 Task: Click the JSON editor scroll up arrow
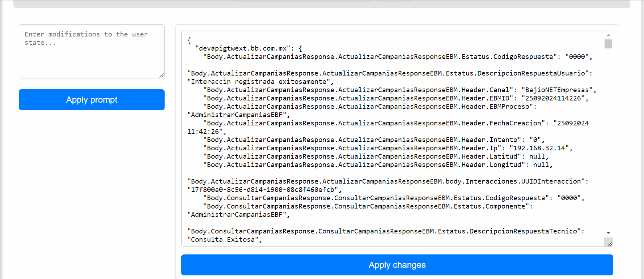(x=608, y=35)
